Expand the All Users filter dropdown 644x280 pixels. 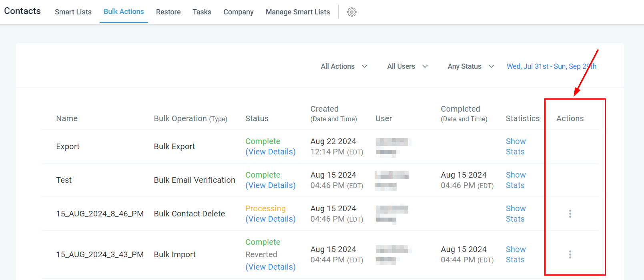[x=407, y=66]
